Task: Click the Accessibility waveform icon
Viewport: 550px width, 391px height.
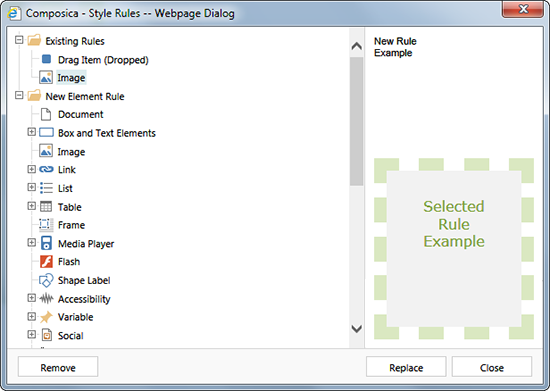Action: pos(46,299)
